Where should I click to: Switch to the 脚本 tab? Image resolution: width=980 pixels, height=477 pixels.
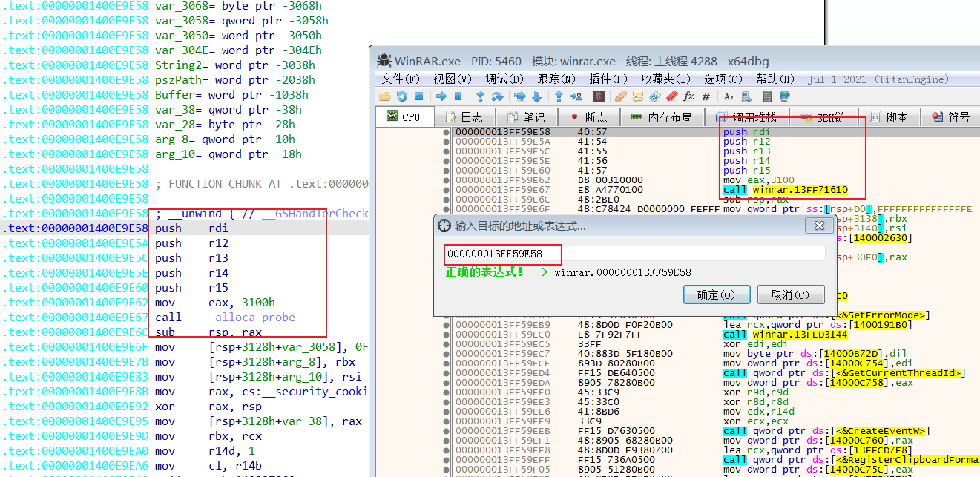point(889,117)
